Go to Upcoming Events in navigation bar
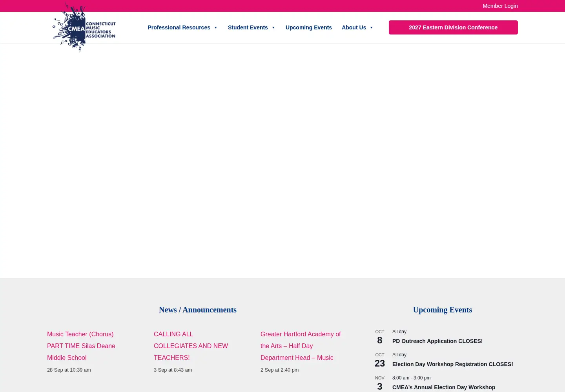Image resolution: width=565 pixels, height=392 pixels. (309, 27)
